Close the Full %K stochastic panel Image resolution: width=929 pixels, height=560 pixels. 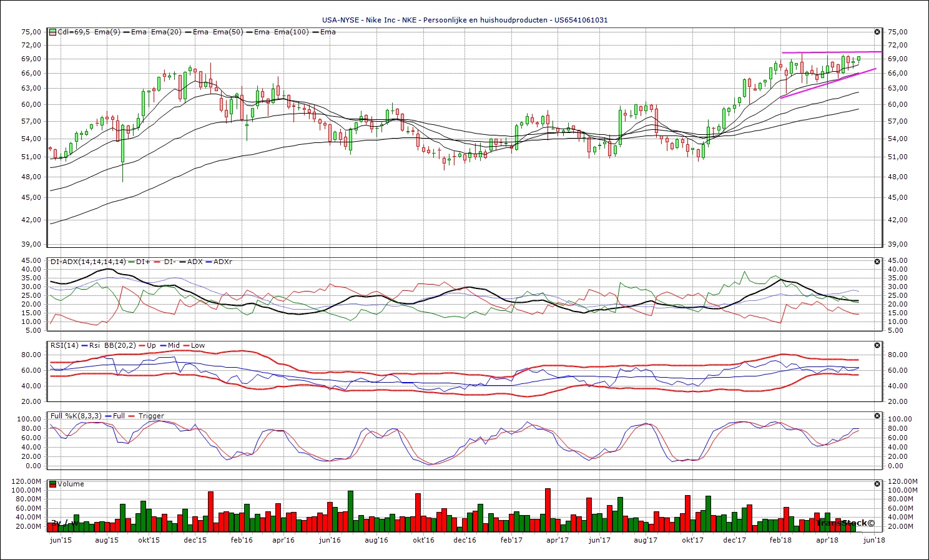[877, 416]
